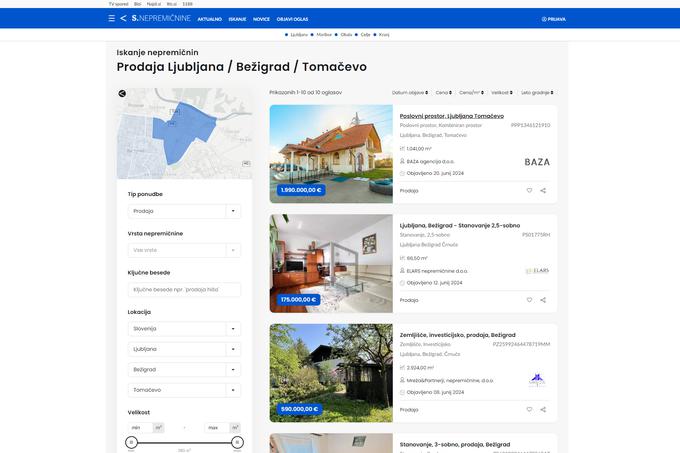Click heart icon on 2,5-sobno apartment listing
Viewport: 680px width, 453px height.
pos(529,300)
